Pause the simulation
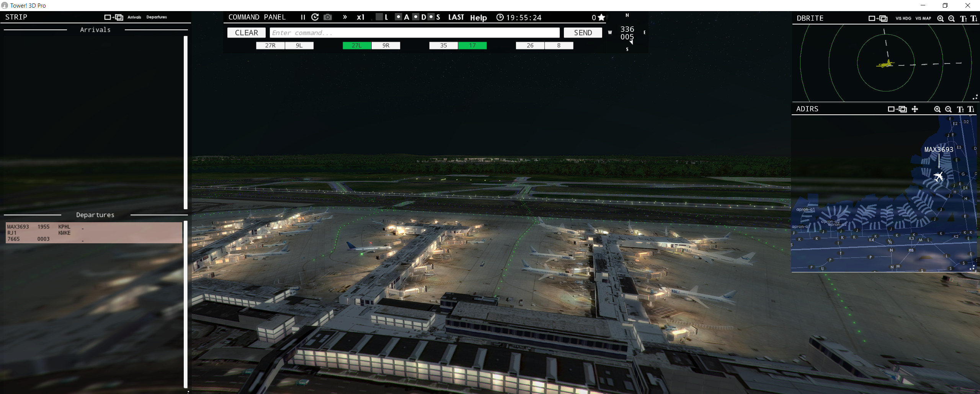 pyautogui.click(x=303, y=17)
